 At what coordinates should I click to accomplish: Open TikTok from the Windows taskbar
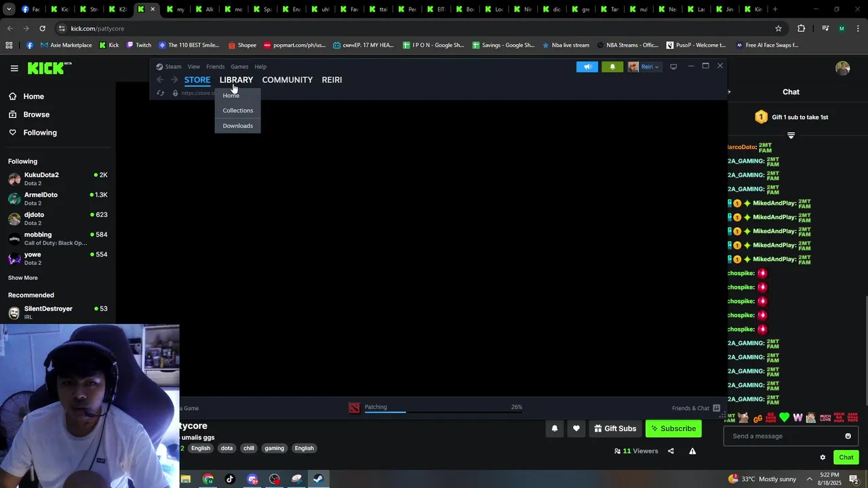tap(230, 479)
